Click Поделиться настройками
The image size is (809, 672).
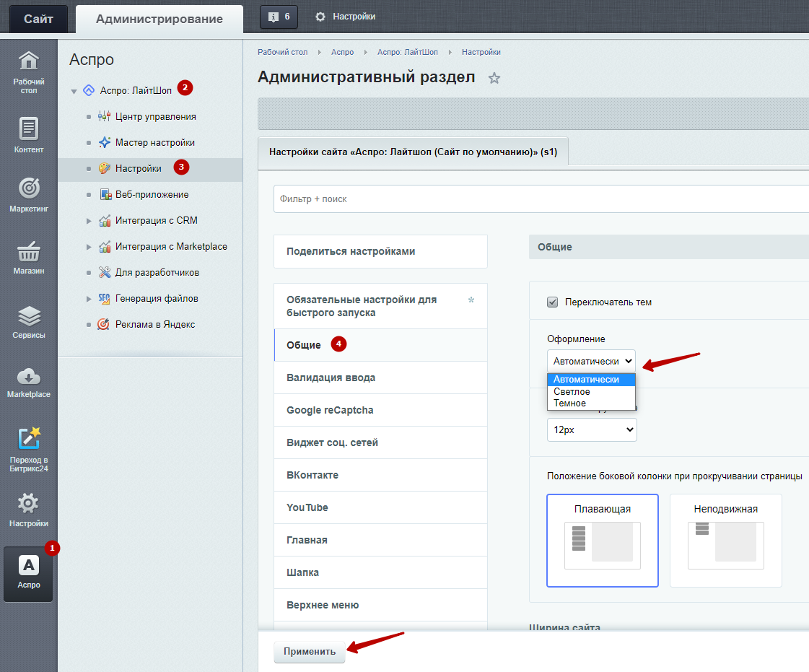coord(381,251)
